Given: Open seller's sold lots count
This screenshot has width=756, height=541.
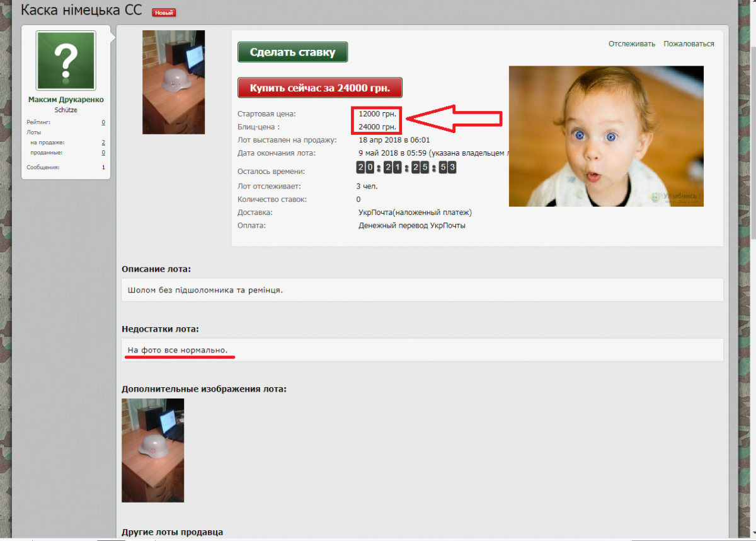Looking at the screenshot, I should tap(103, 153).
